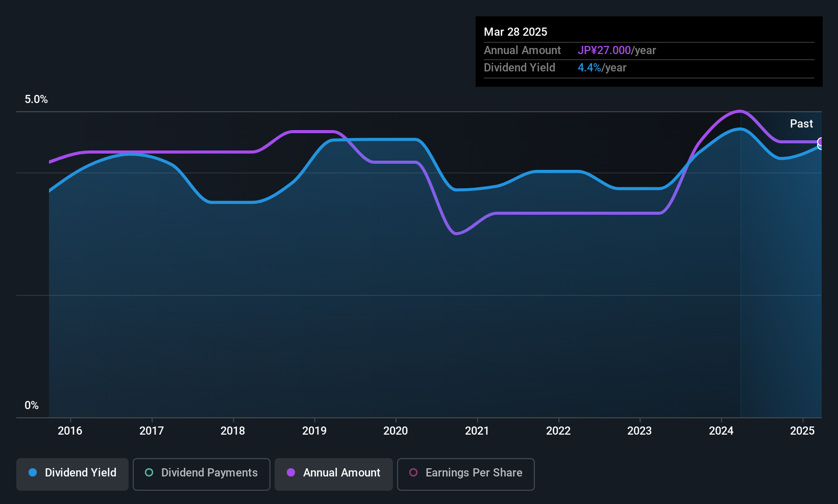Click the 2019 x-axis label
This screenshot has width=838, height=504.
314,431
